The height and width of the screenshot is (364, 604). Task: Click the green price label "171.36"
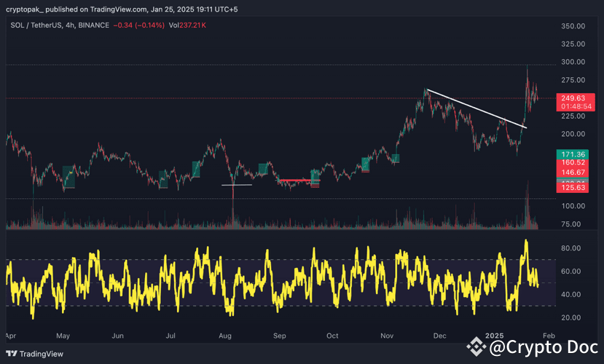[x=573, y=154]
